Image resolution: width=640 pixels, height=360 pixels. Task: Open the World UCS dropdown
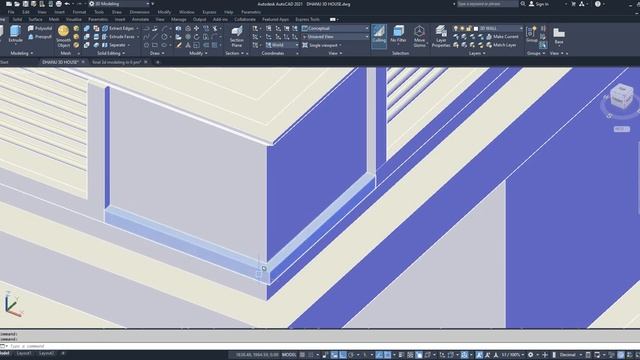pos(282,45)
